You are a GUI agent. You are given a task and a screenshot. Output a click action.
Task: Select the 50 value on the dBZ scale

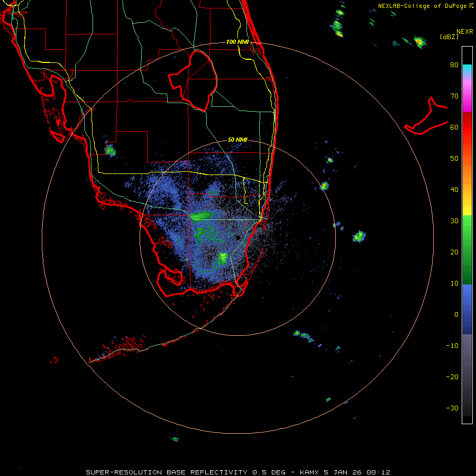tap(454, 159)
